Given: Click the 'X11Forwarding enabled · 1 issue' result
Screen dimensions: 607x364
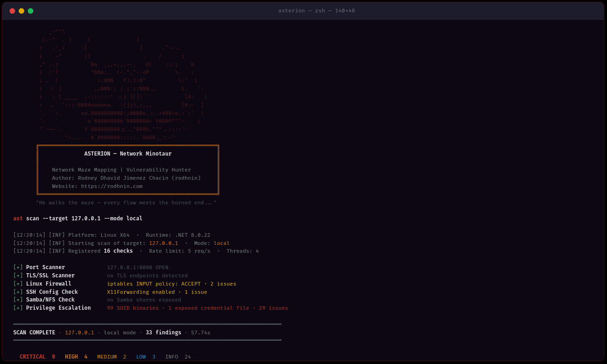Looking at the screenshot, I should click(157, 292).
